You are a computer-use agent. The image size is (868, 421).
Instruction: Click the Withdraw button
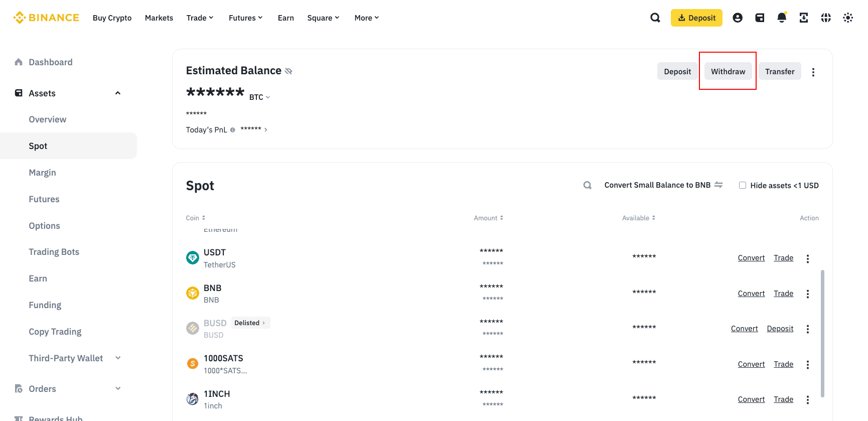(x=728, y=71)
